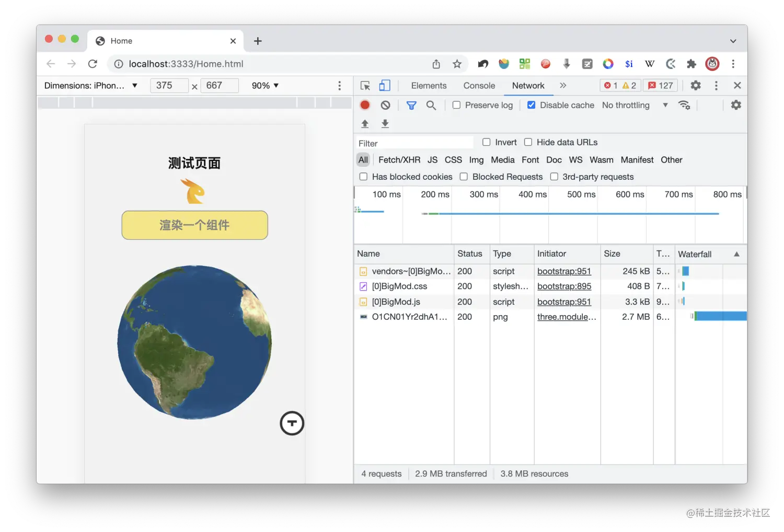Filter requests by Img
784x532 pixels.
click(x=476, y=160)
